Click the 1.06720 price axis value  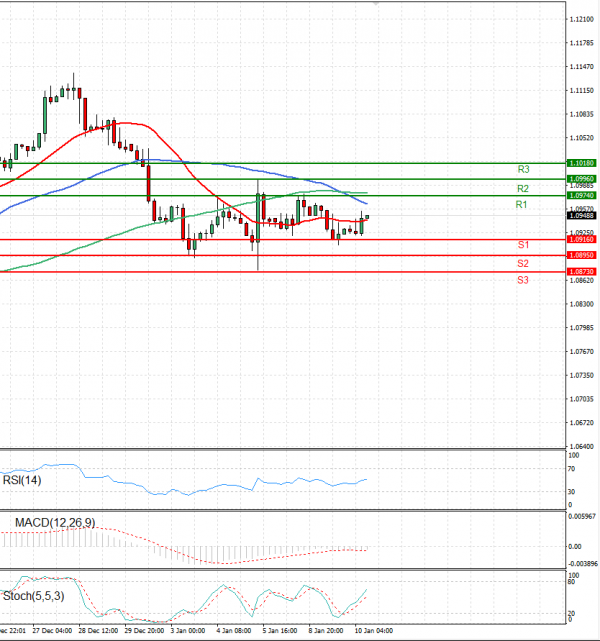point(582,423)
